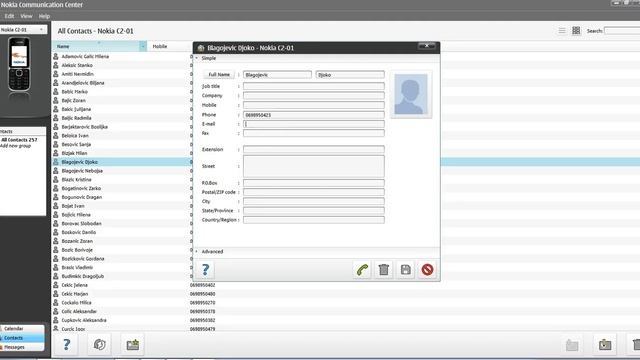Open dialog help question mark icon
The height and width of the screenshot is (360, 640).
pyautogui.click(x=205, y=270)
